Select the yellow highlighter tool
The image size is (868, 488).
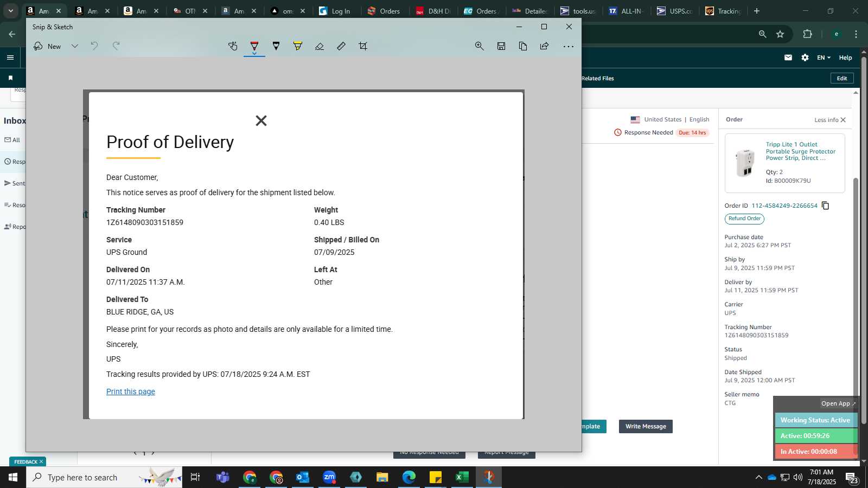pyautogui.click(x=298, y=46)
